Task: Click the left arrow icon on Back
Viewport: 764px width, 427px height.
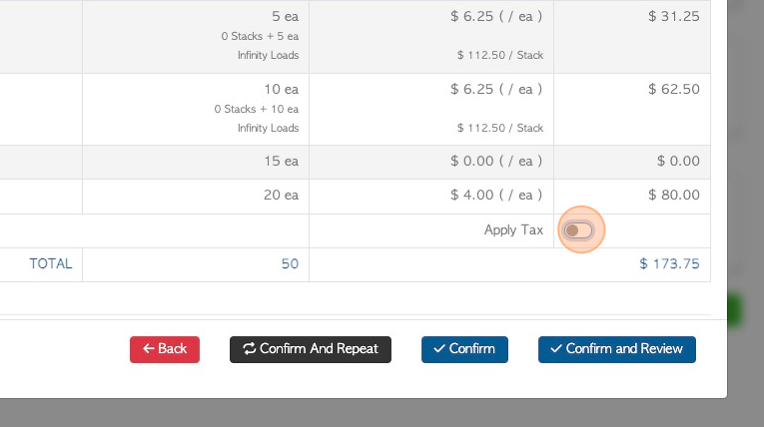Action: pos(148,349)
